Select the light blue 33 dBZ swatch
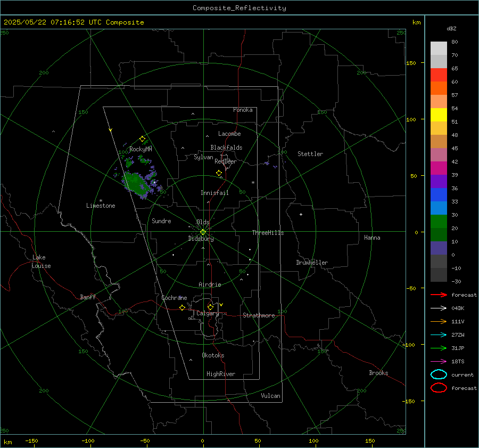The image size is (479, 448). pos(439,208)
